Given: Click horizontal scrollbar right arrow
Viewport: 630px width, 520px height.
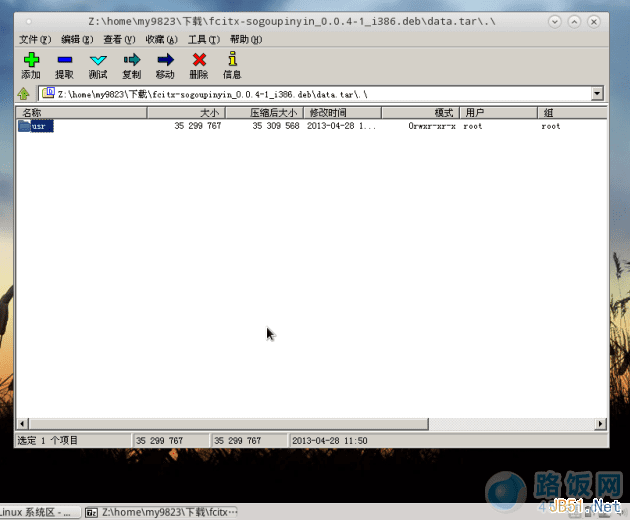Looking at the screenshot, I should (x=600, y=424).
